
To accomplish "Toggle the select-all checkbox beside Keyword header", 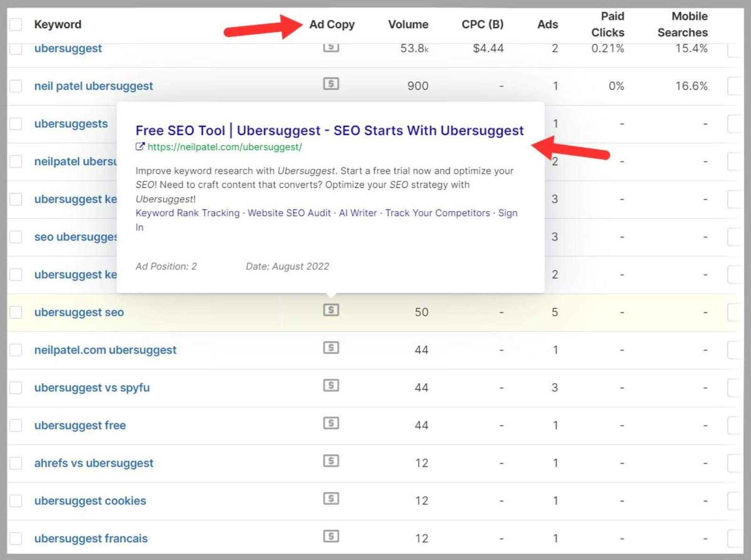I will [16, 24].
